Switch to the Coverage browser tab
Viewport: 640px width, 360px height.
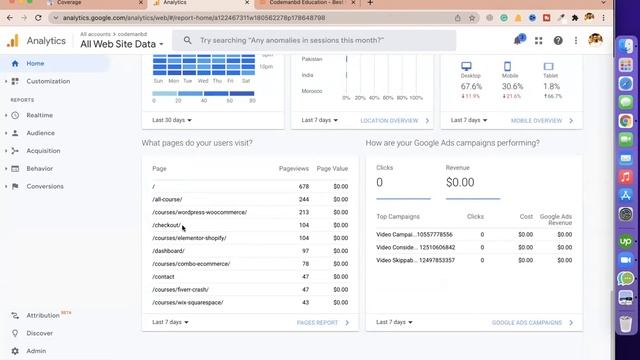[x=96, y=3]
